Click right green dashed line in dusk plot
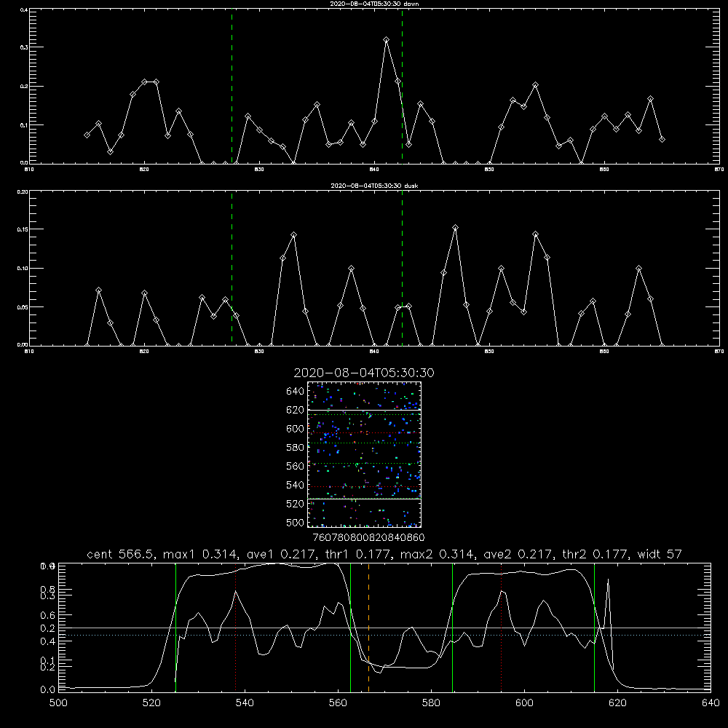Image resolution: width=728 pixels, height=728 pixels. tap(402, 269)
